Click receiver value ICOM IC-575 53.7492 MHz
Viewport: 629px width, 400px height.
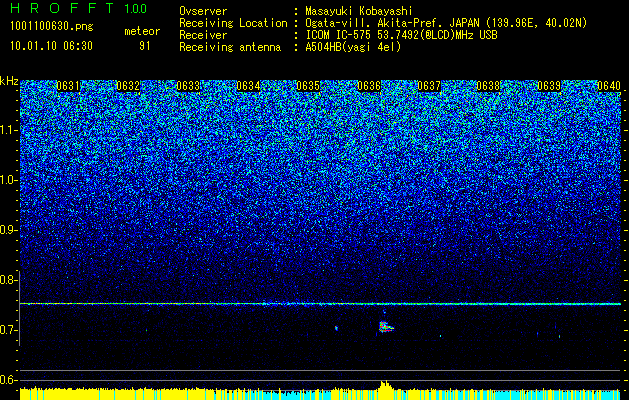point(401,35)
